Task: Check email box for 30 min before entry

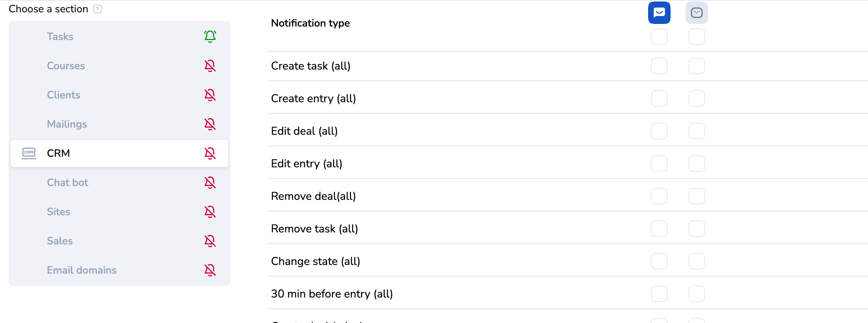Action: coord(696,294)
